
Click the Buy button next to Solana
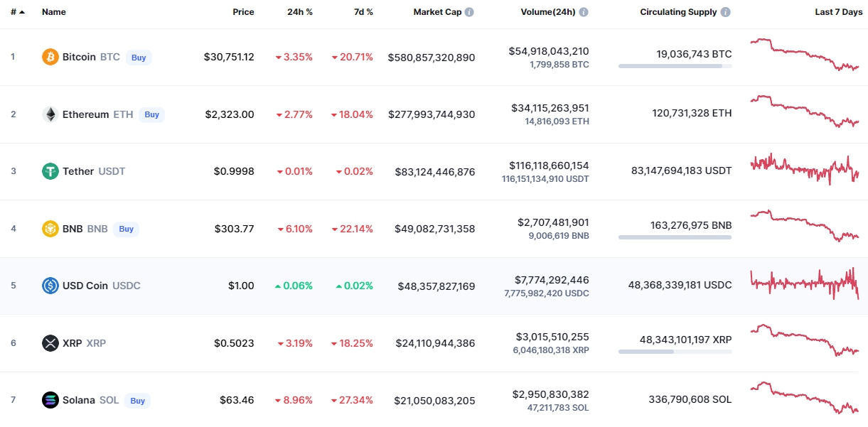[138, 401]
